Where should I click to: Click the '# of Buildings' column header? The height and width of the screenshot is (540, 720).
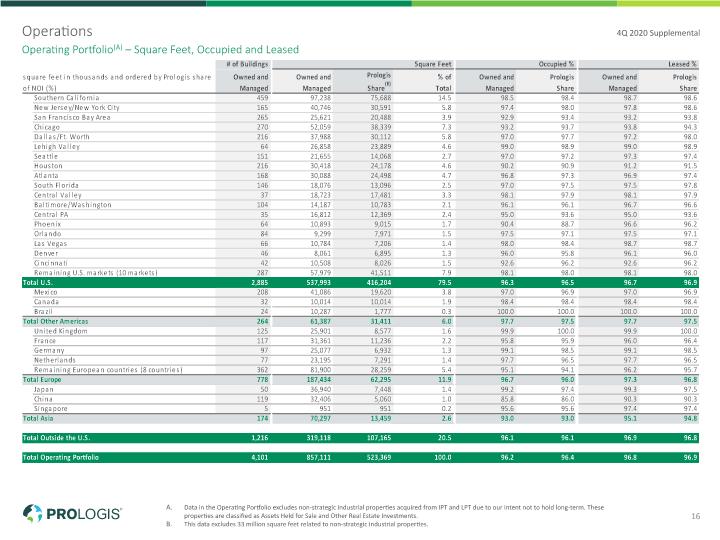pyautogui.click(x=247, y=64)
